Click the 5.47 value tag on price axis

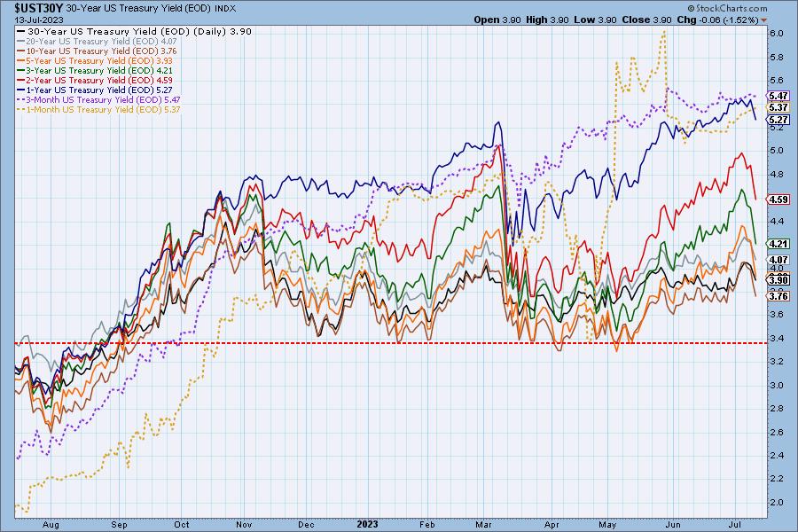point(778,96)
